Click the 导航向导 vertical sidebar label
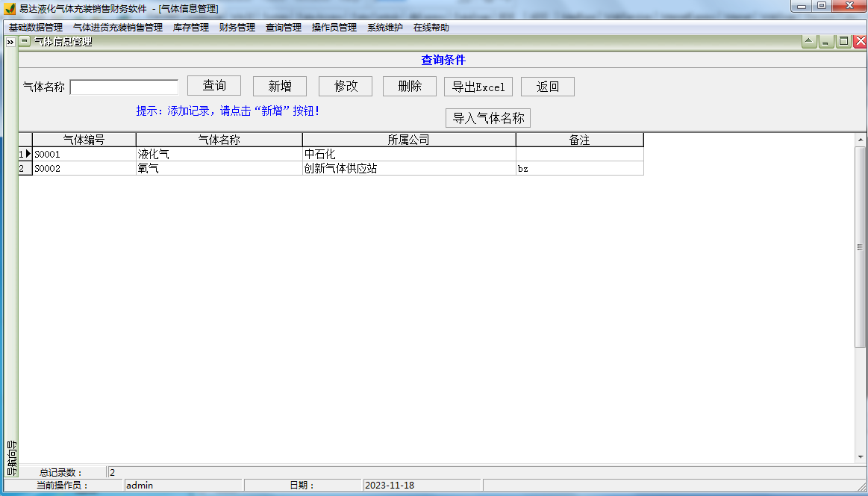 pos(11,458)
